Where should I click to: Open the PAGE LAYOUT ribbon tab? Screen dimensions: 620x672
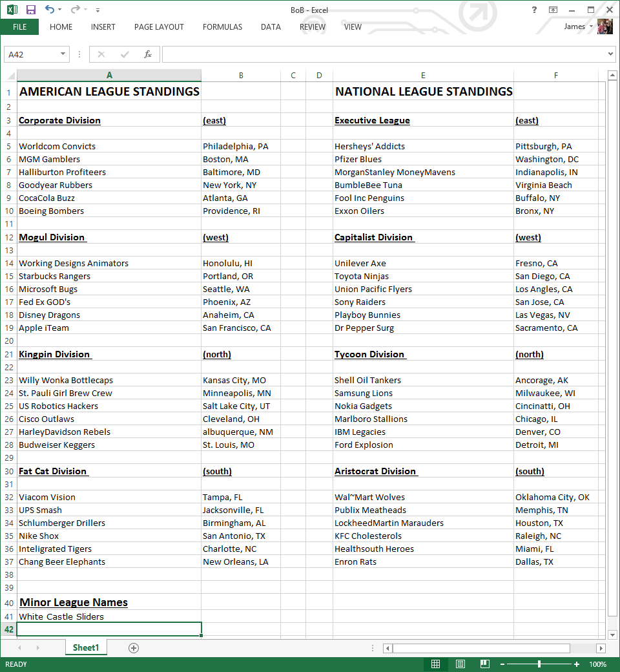[159, 27]
